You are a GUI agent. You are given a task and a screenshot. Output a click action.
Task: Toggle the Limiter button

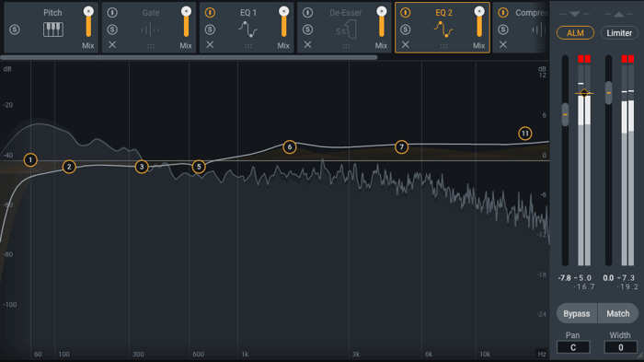click(619, 33)
